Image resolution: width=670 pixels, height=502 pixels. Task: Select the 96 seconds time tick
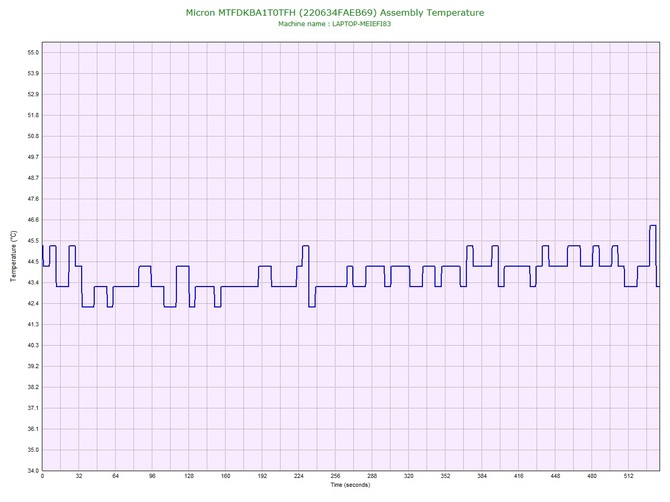coord(152,476)
